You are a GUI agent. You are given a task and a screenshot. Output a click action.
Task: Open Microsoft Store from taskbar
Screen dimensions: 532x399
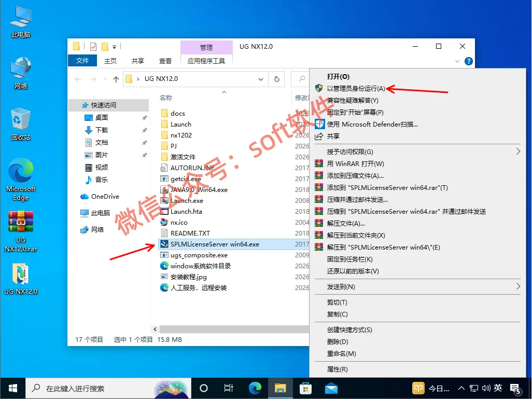(x=305, y=388)
